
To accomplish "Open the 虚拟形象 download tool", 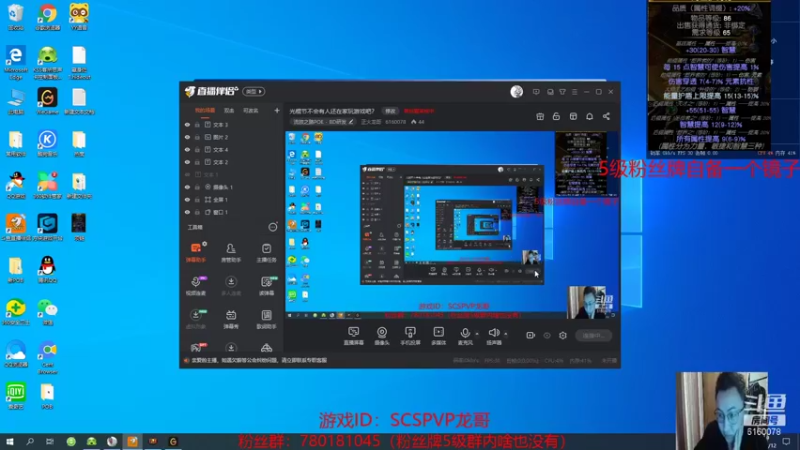I will [x=196, y=319].
